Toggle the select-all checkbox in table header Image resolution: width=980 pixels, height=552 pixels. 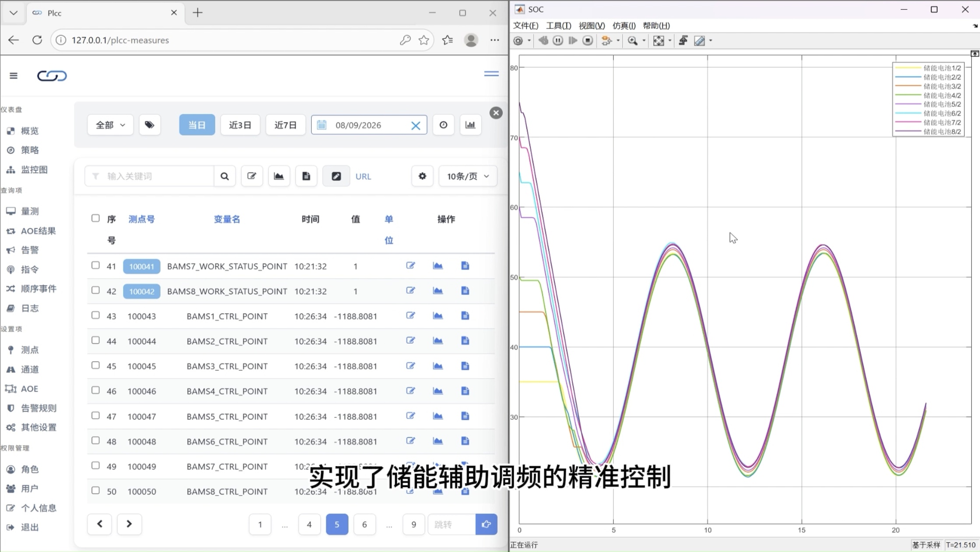point(95,218)
